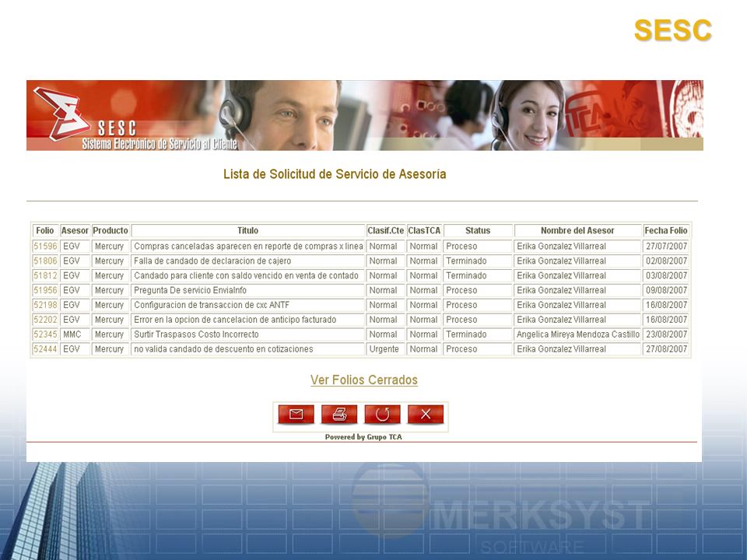This screenshot has width=747, height=560.
Task: Click the red printer icon button
Action: (x=339, y=415)
